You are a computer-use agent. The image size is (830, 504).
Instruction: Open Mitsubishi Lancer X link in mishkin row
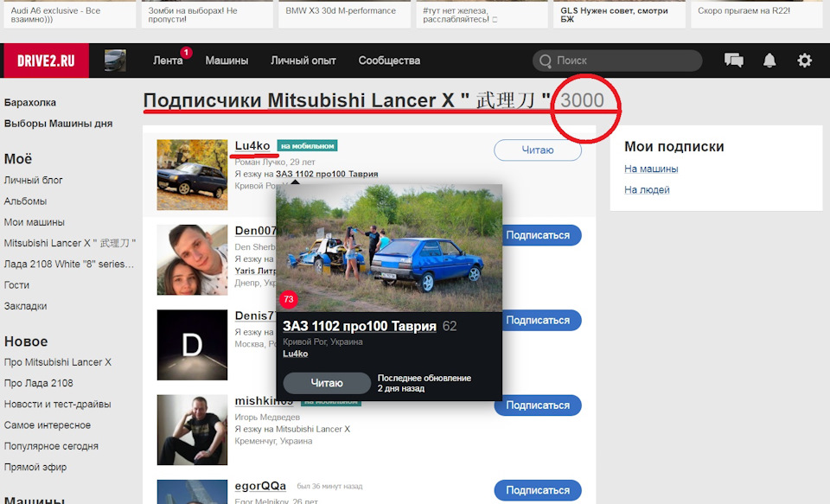(313, 430)
